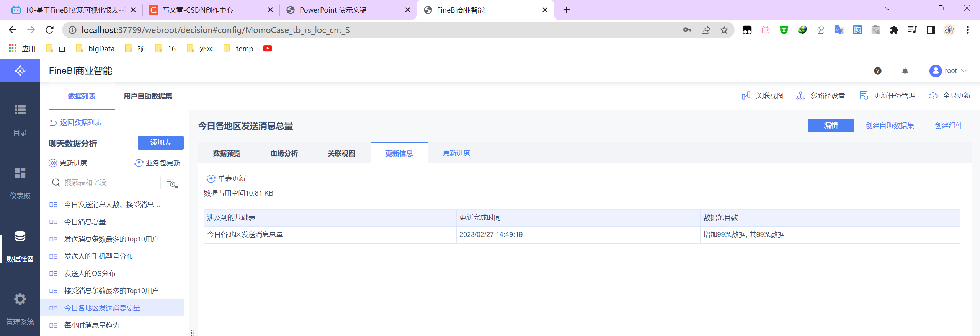Open the bigData bookmarks folder

95,49
